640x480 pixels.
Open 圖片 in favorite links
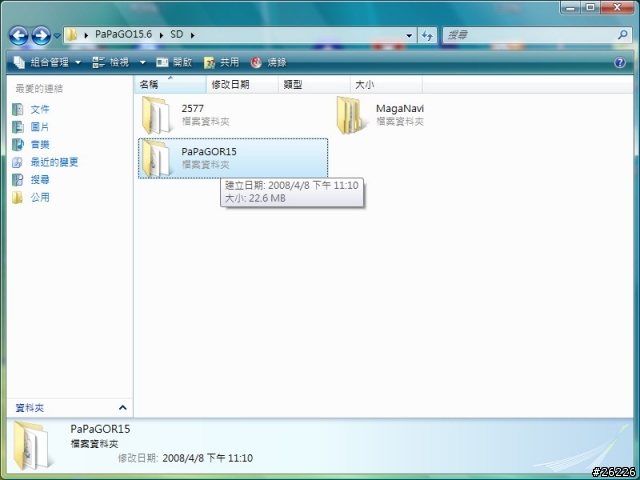pyautogui.click(x=40, y=127)
